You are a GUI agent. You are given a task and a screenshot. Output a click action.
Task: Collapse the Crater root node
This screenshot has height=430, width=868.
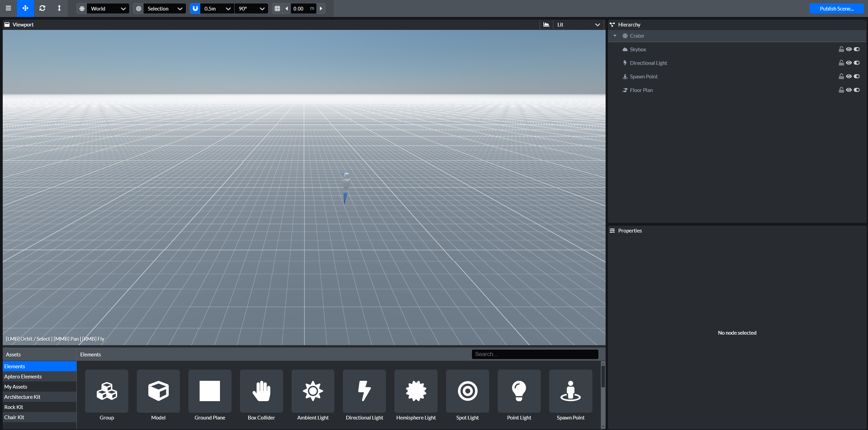coord(615,36)
